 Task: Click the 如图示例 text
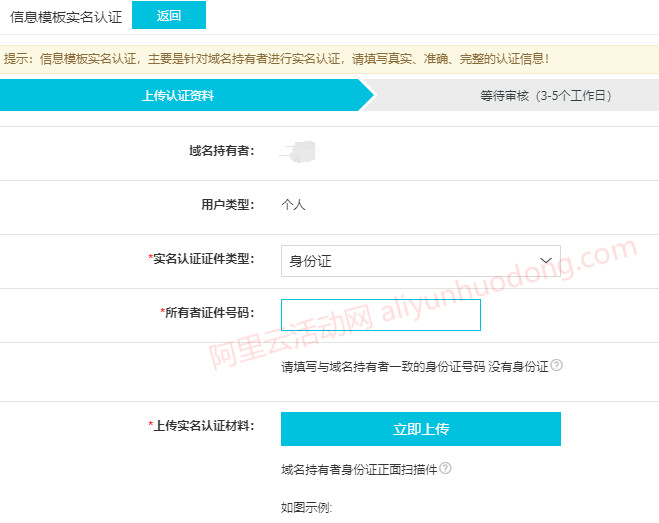pyautogui.click(x=306, y=507)
